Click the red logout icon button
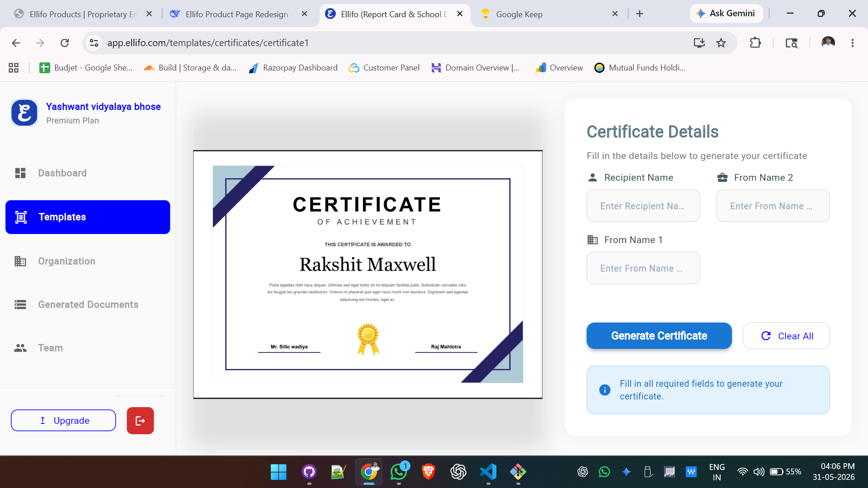The height and width of the screenshot is (488, 868). 140,421
